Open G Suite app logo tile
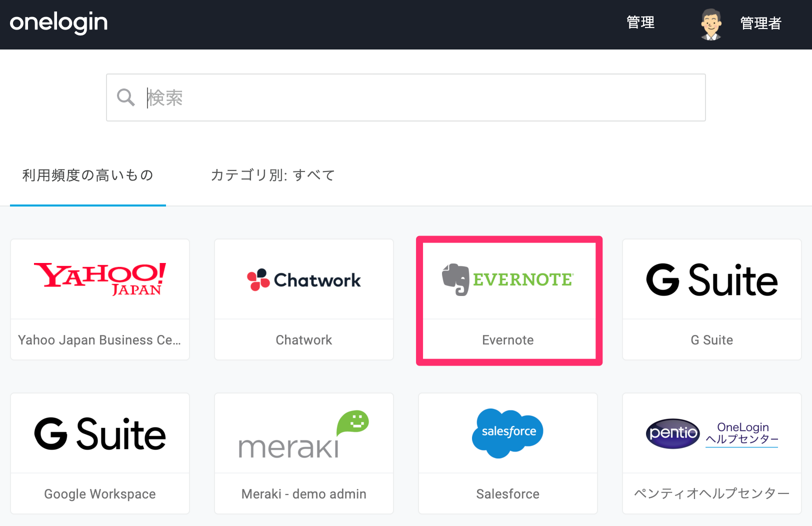This screenshot has width=812, height=526. (712, 280)
